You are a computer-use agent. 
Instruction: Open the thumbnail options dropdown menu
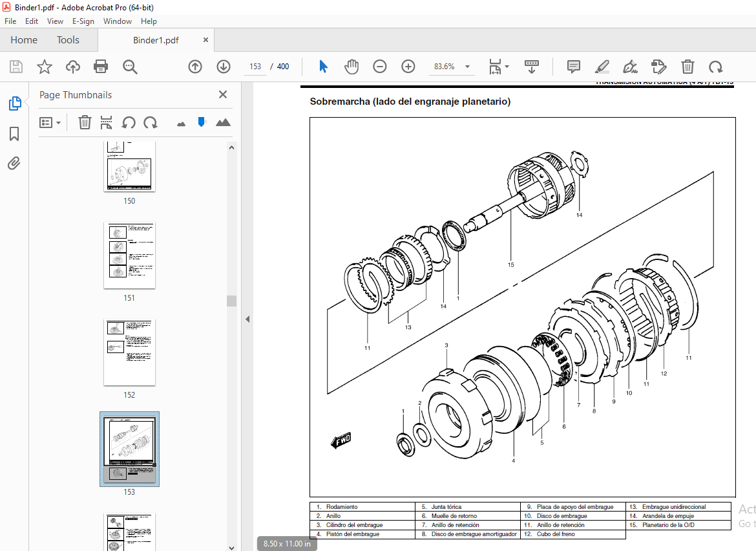pos(50,122)
